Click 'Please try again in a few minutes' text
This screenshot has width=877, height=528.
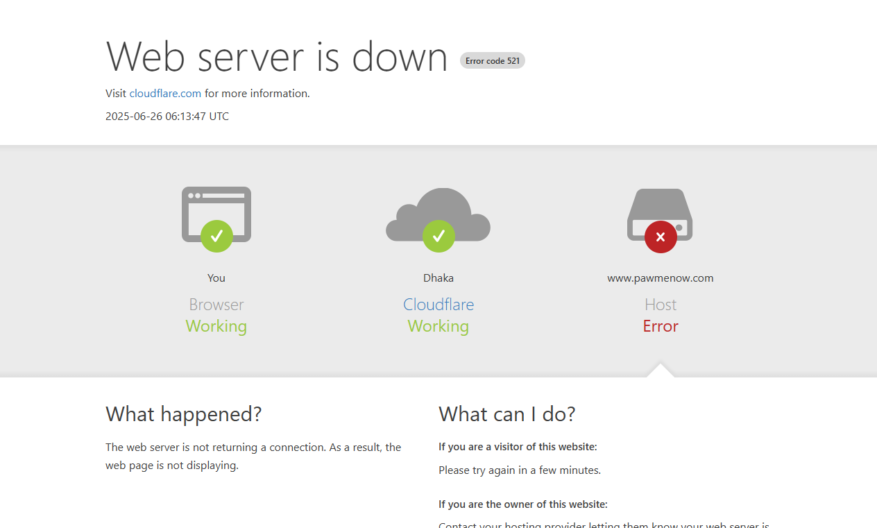tap(520, 470)
